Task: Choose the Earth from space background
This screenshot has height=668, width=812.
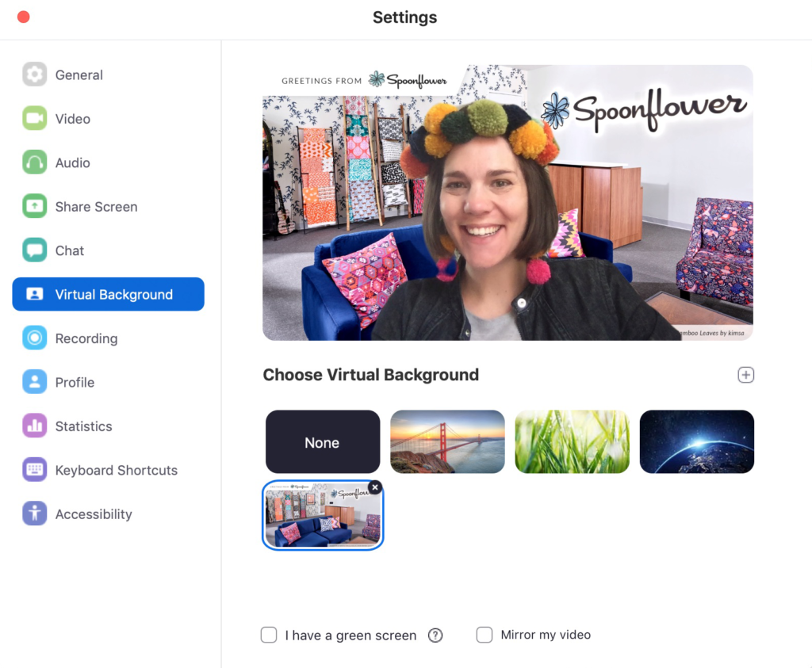Action: point(696,442)
